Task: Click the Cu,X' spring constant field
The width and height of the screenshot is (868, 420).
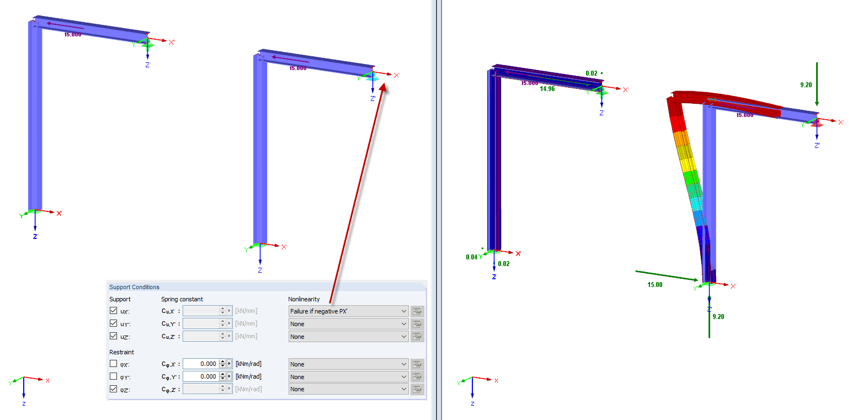Action: click(207, 311)
